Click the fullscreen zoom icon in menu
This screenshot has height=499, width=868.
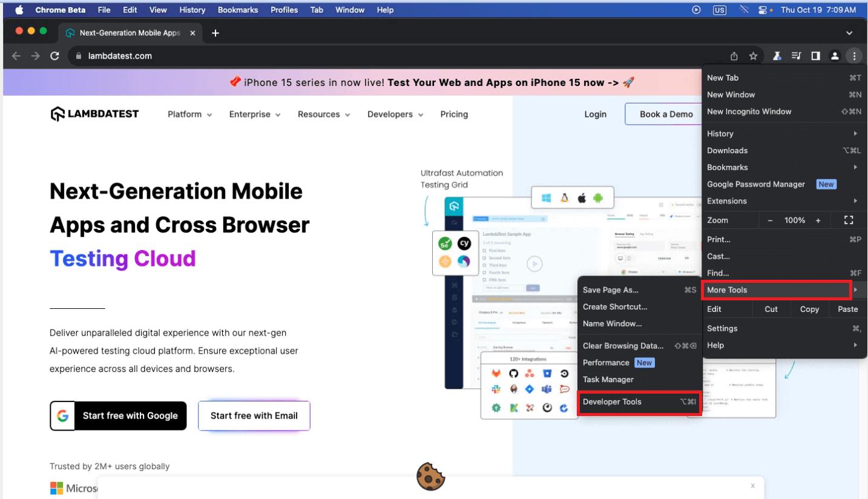coord(849,220)
